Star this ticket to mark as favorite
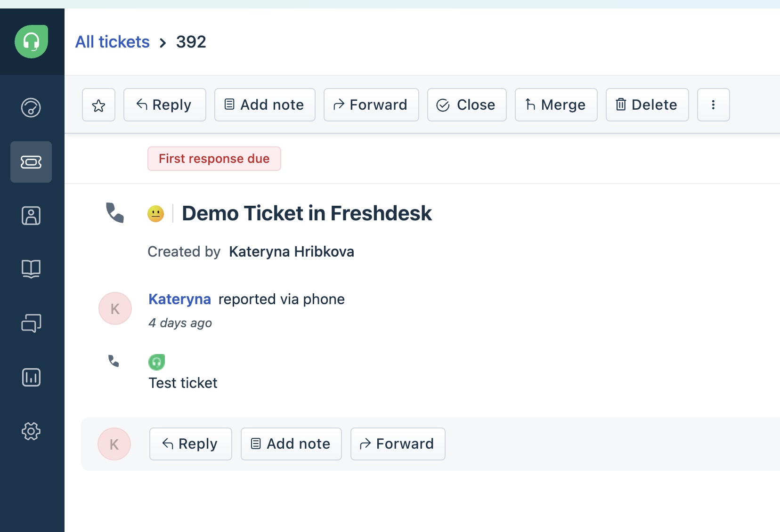 click(x=98, y=105)
